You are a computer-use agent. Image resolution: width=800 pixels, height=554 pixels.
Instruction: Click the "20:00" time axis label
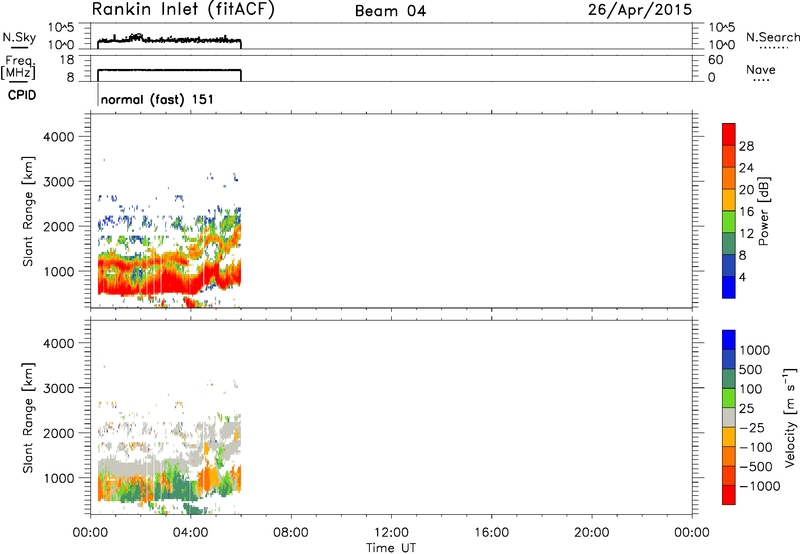[591, 533]
